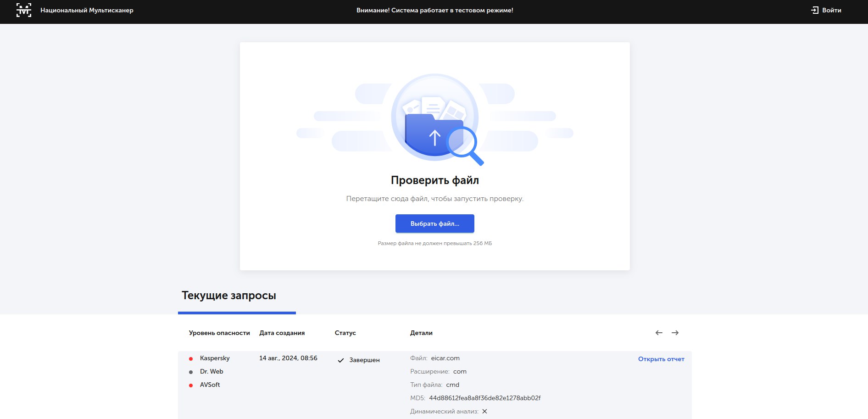Image resolution: width=868 pixels, height=419 pixels.
Task: Click the red dot next to AVSoft
Action: (191, 385)
